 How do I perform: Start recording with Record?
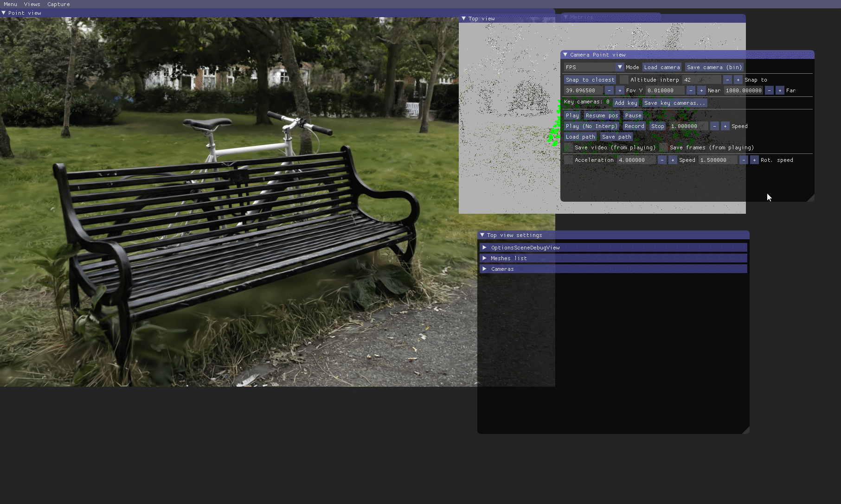634,126
